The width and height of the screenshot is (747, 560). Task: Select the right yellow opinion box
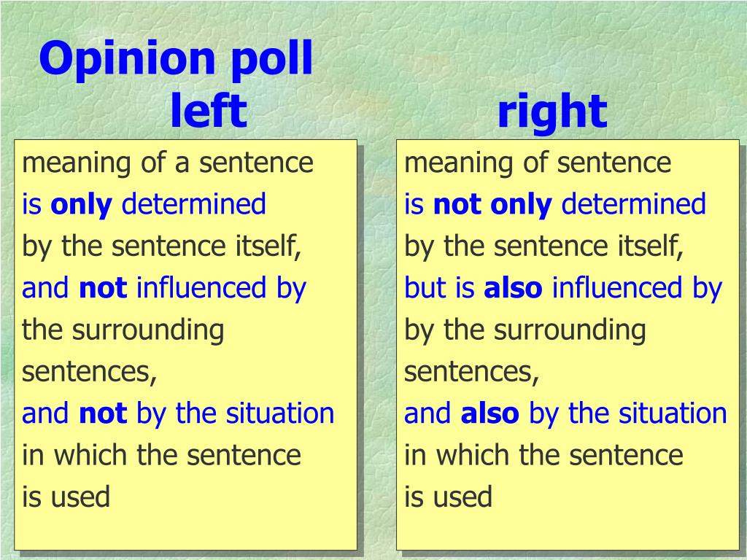pyautogui.click(x=568, y=345)
